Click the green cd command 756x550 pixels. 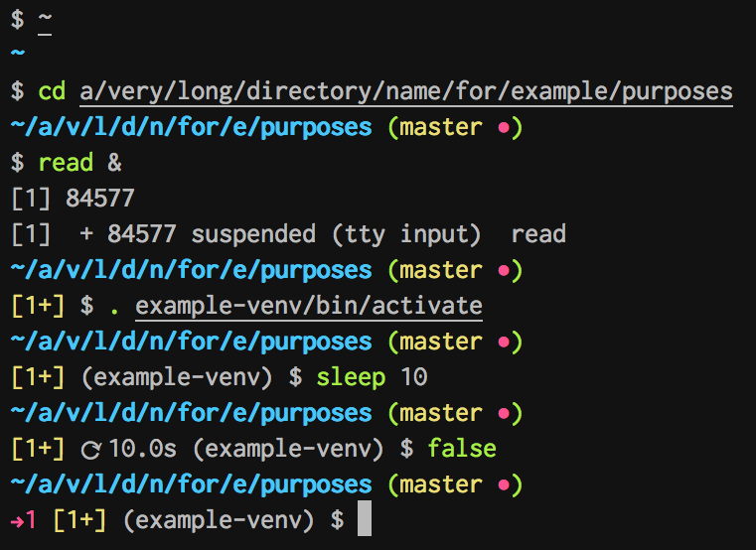52,91
